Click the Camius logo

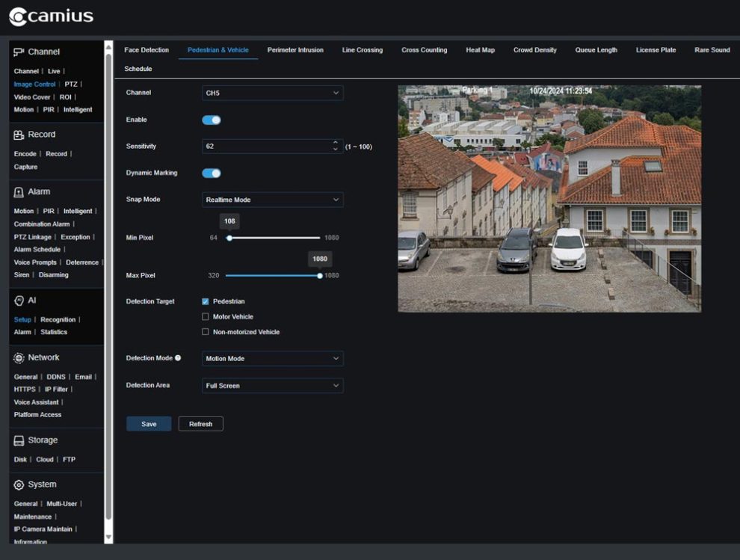tap(52, 16)
